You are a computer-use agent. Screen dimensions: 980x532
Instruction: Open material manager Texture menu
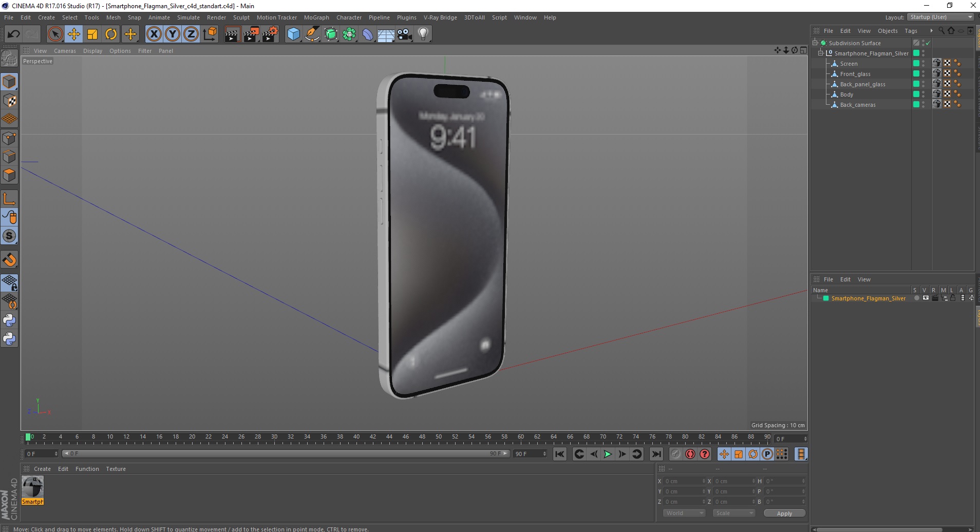[116, 469]
